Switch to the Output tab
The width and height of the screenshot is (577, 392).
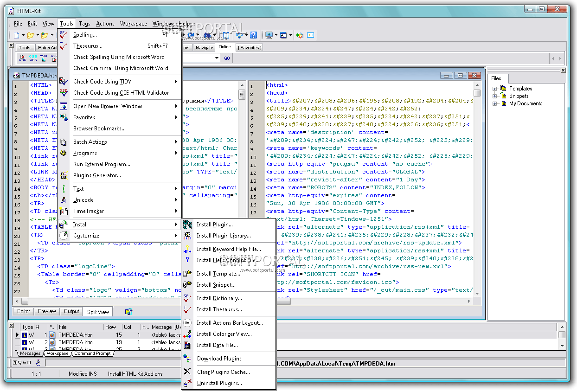(71, 312)
